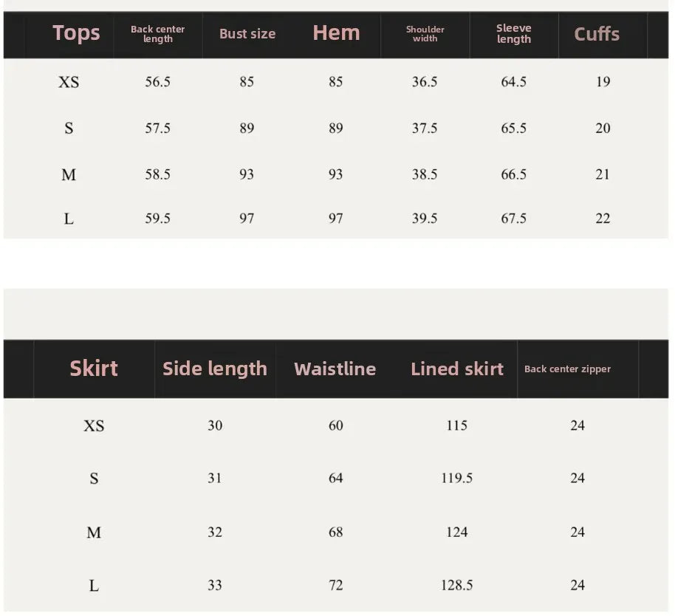Screen dimensions: 675x616
Task: Click the 39.5 shoulder width value
Action: coord(425,218)
